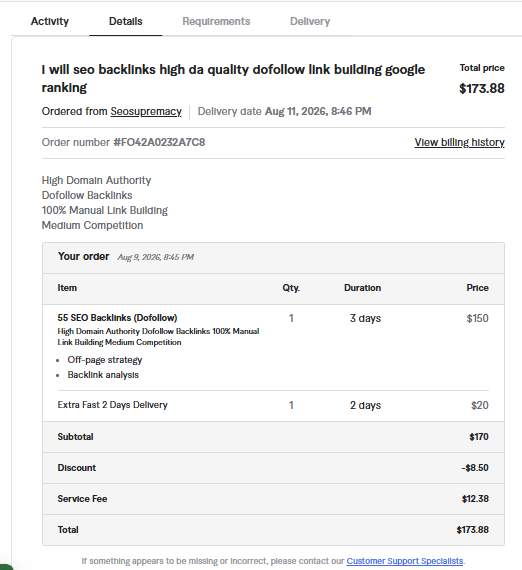Click the Backlink analysis bullet item
This screenshot has height=570, width=522.
[x=103, y=375]
